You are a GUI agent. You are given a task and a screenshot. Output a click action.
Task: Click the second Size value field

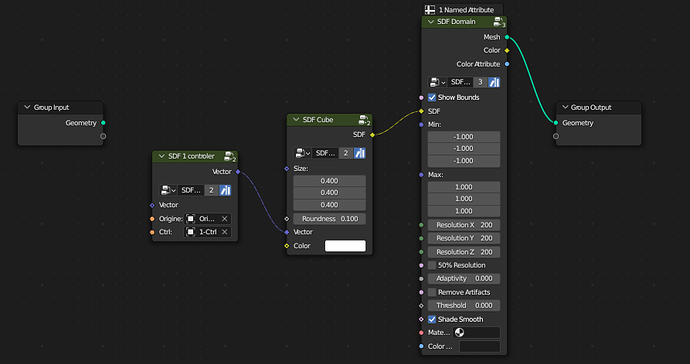[x=329, y=193]
